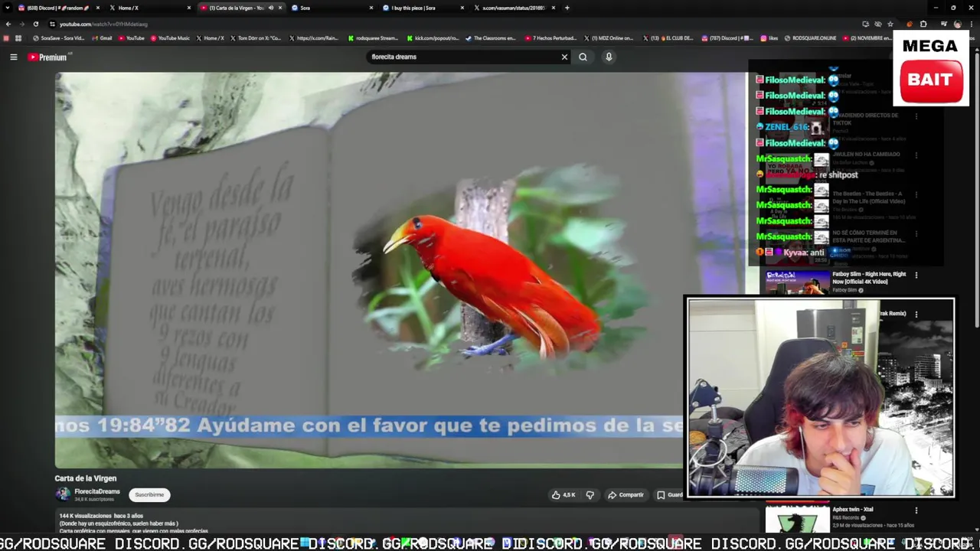The width and height of the screenshot is (980, 551).
Task: Open options for Aphex twin Xtal
Action: click(916, 510)
